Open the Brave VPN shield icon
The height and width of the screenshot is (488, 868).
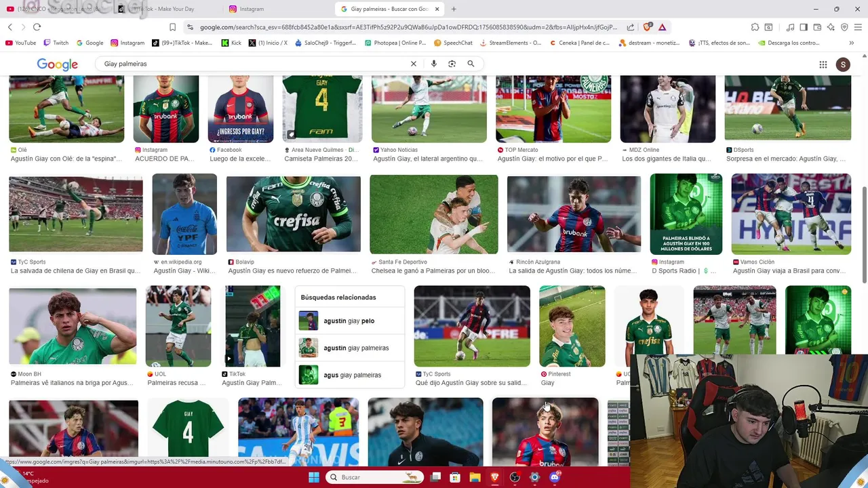pyautogui.click(x=844, y=27)
